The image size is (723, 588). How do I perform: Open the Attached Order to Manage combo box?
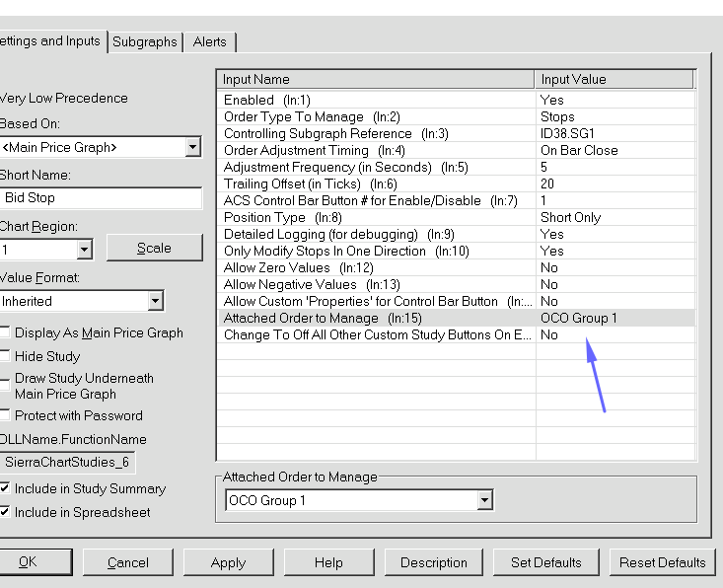click(x=359, y=500)
